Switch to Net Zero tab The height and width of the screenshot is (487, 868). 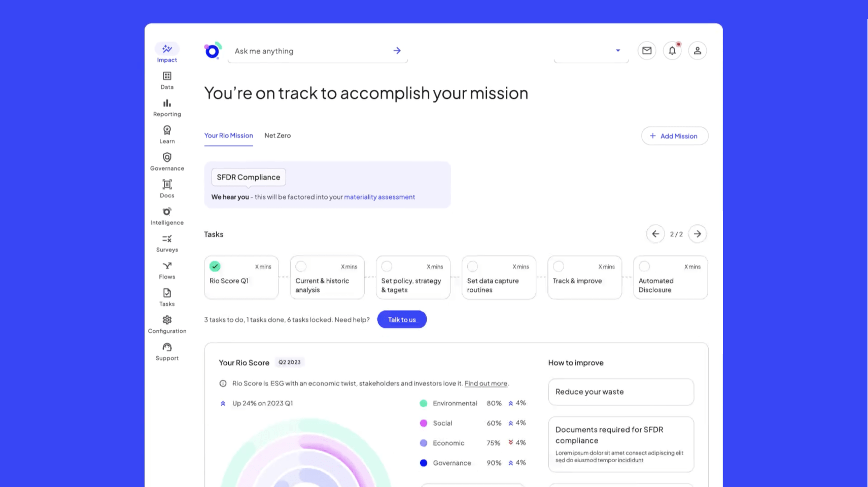pyautogui.click(x=277, y=135)
